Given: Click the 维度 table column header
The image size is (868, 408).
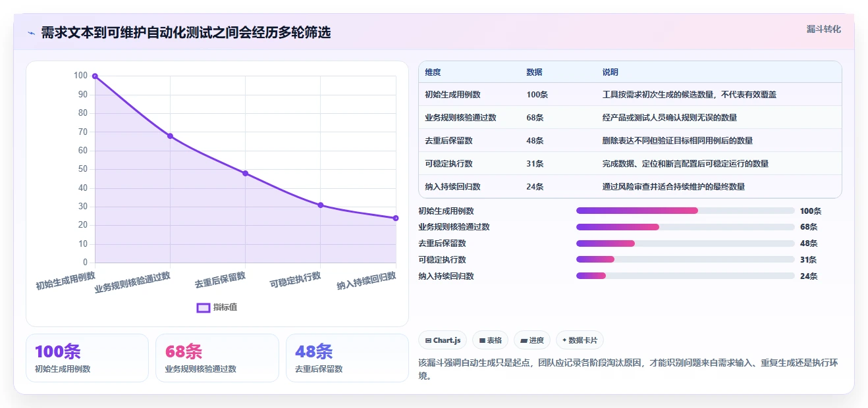Looking at the screenshot, I should pos(433,72).
